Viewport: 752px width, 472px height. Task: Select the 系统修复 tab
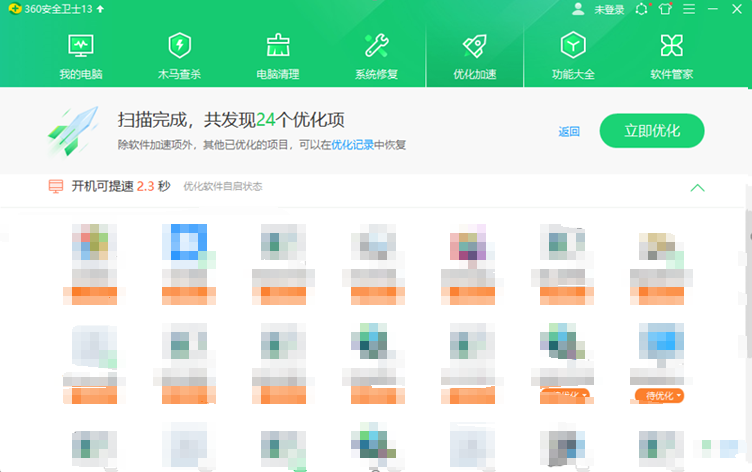(x=376, y=56)
